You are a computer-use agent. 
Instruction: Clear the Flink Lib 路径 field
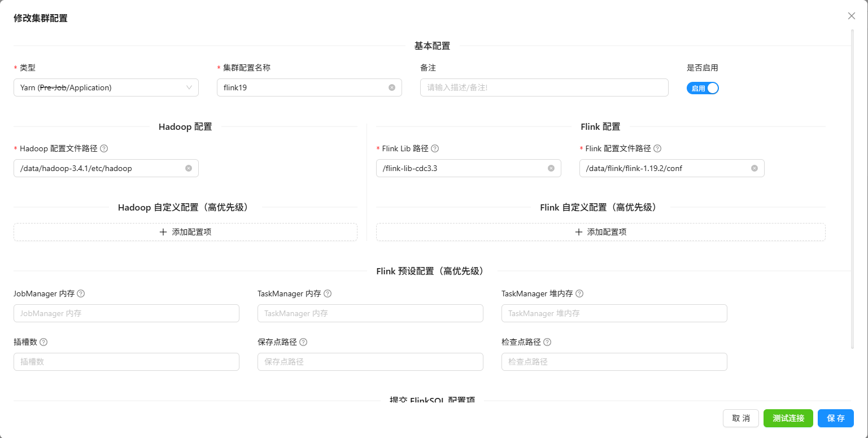(551, 168)
